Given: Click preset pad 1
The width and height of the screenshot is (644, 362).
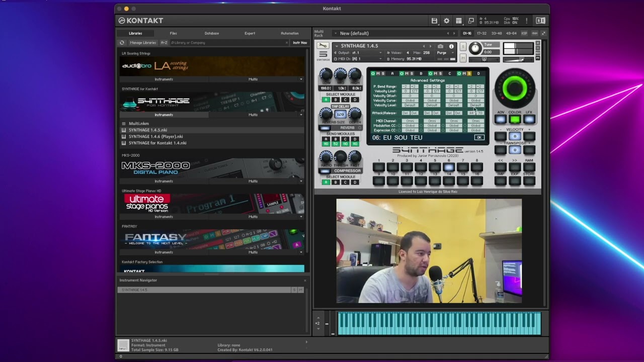Looking at the screenshot, I should (x=379, y=167).
